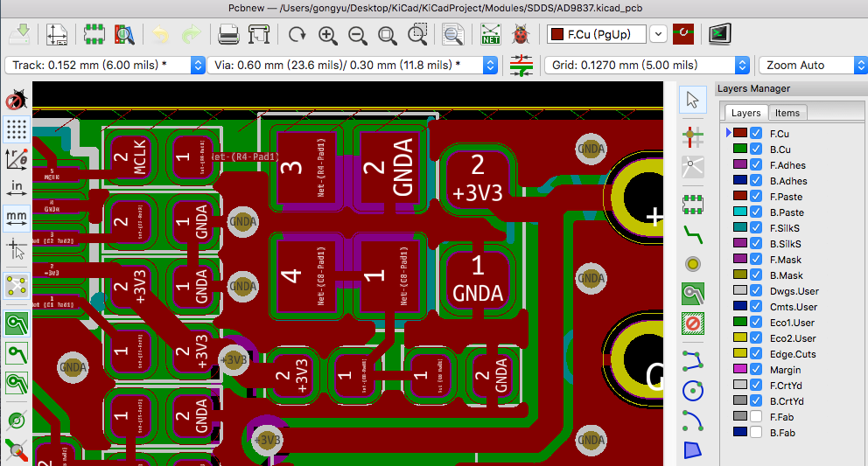
Task: Open the F.Cu (PgUp) layer selector
Action: pos(606,34)
